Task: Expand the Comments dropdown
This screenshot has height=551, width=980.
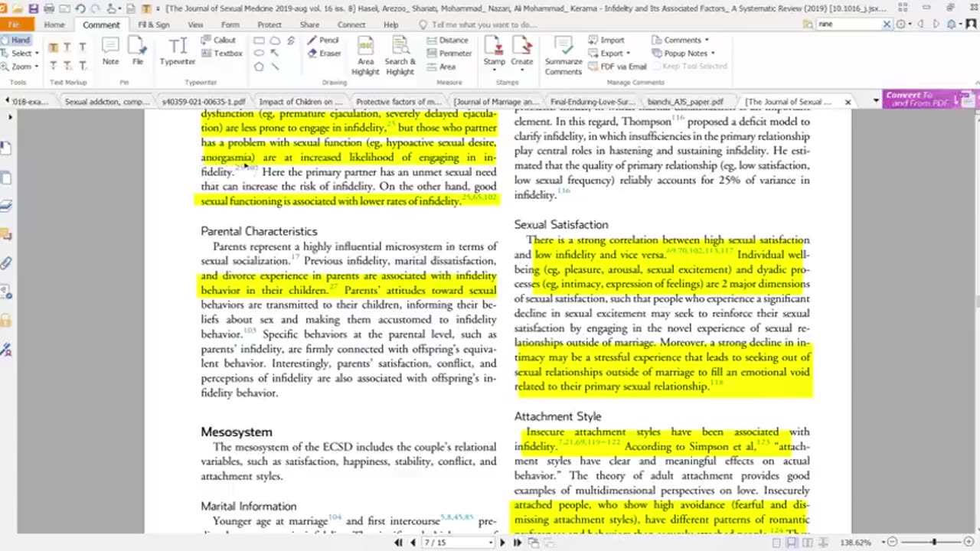Action: (x=706, y=40)
